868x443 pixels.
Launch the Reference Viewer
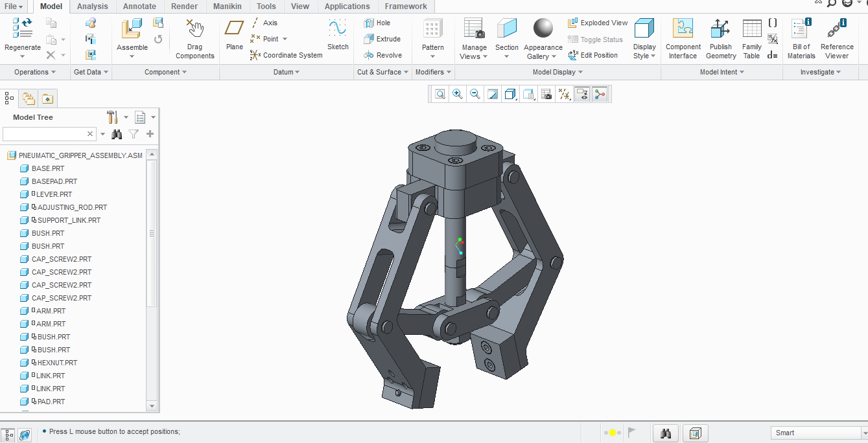(x=837, y=38)
